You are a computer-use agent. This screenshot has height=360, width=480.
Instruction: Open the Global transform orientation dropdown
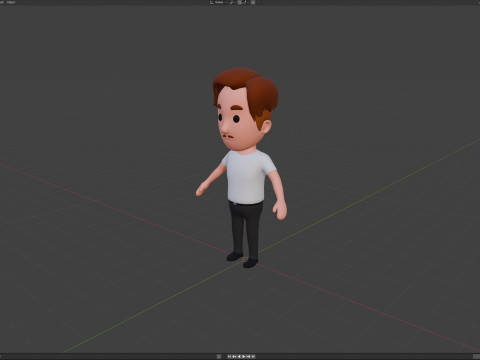point(218,2)
